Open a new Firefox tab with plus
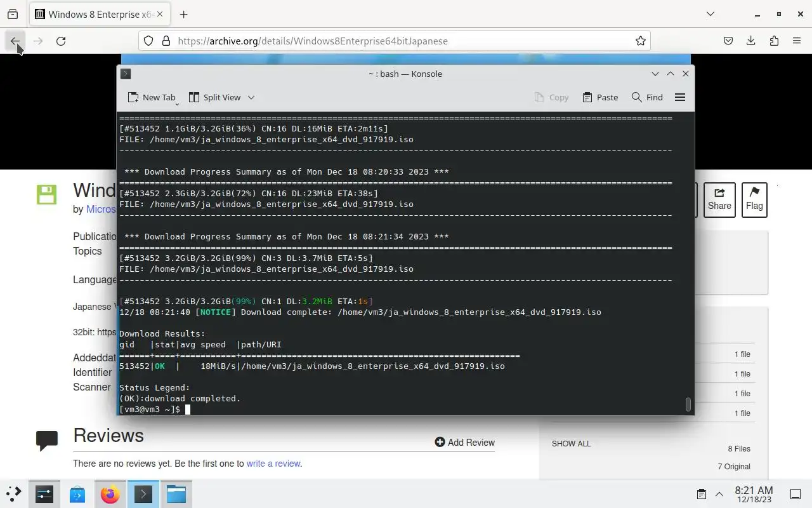 click(183, 14)
